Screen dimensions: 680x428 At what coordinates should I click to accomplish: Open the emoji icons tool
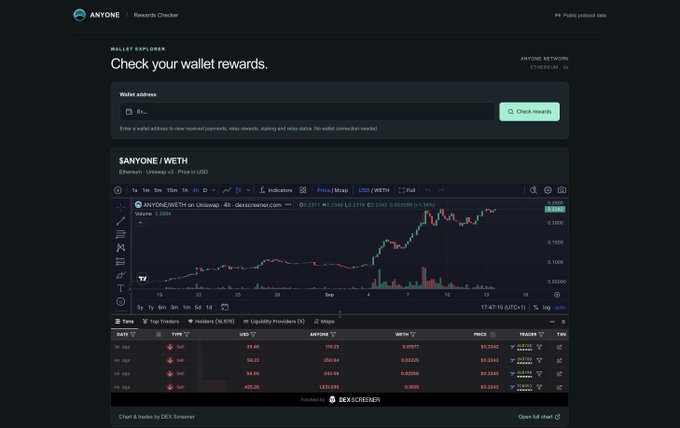click(x=121, y=301)
